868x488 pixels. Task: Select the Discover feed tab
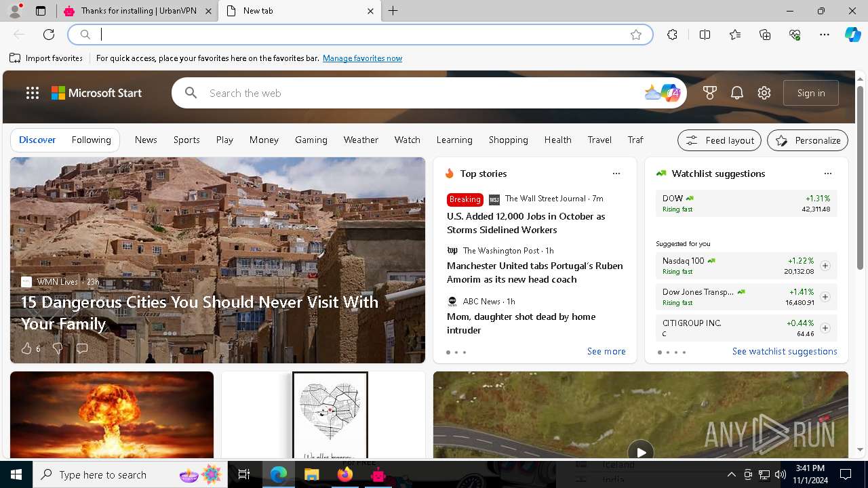coord(37,140)
